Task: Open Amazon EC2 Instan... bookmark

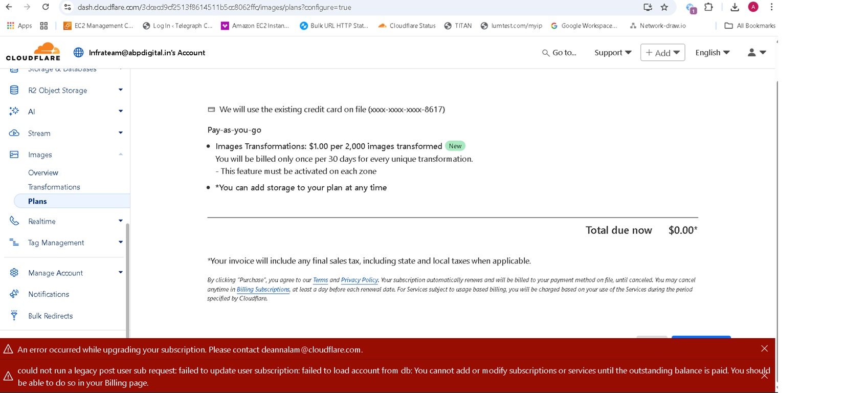Action: click(255, 26)
